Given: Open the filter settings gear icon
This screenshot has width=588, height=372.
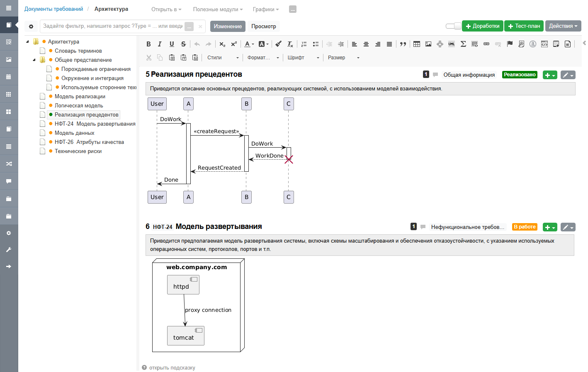Looking at the screenshot, I should point(31,27).
